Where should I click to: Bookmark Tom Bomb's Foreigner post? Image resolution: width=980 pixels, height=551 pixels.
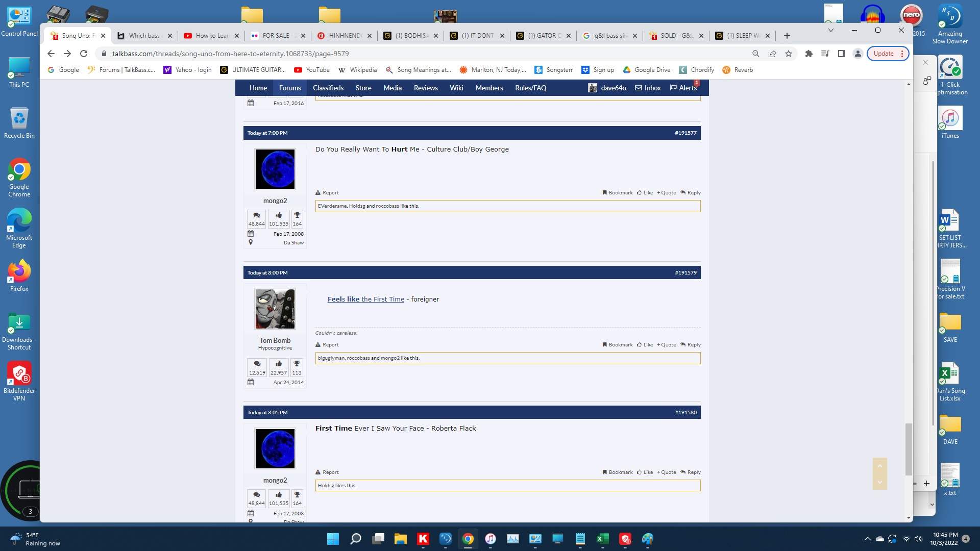click(x=618, y=345)
